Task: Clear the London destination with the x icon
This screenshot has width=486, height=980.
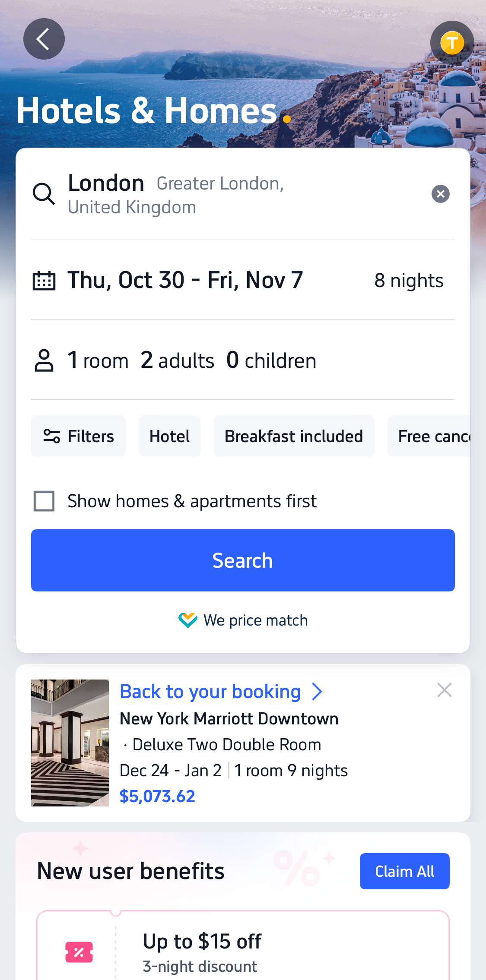Action: (440, 193)
